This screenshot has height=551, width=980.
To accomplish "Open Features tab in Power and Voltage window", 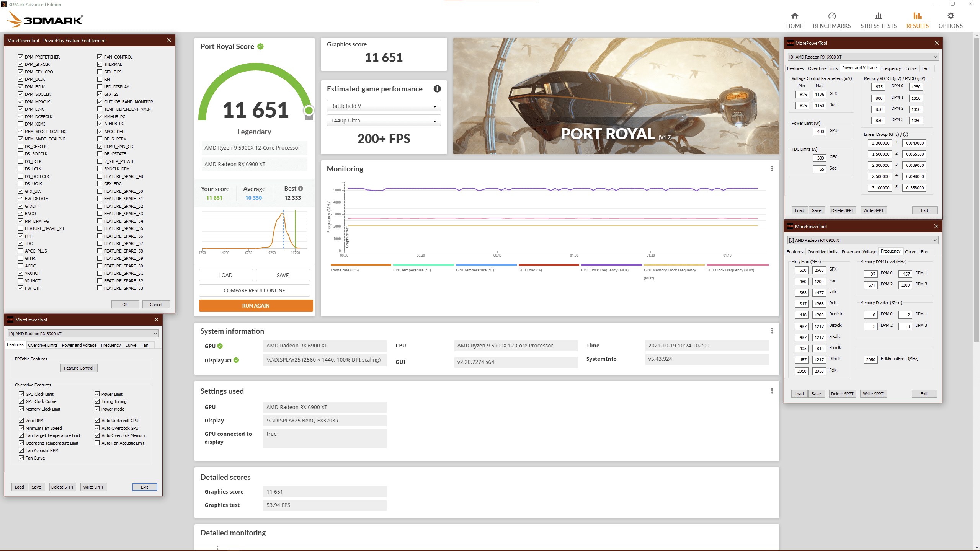I will (795, 68).
